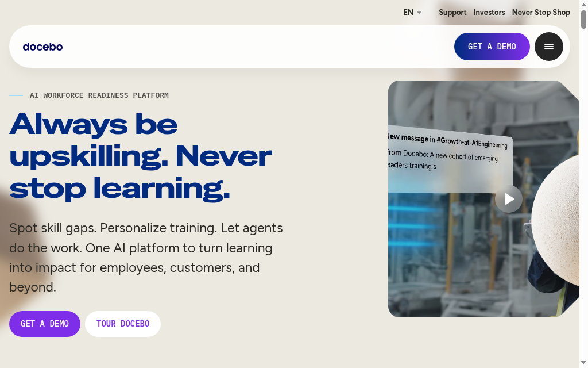The width and height of the screenshot is (588, 368).
Task: Click the scrollbar down arrow
Action: click(x=583, y=363)
